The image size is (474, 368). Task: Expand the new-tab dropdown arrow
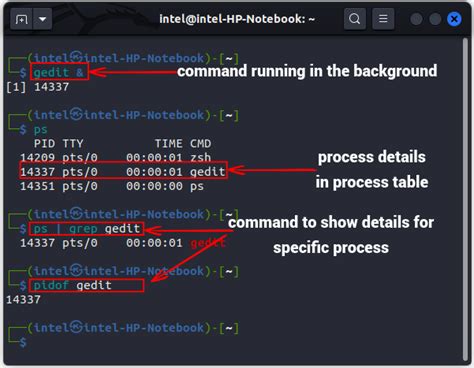click(x=42, y=19)
